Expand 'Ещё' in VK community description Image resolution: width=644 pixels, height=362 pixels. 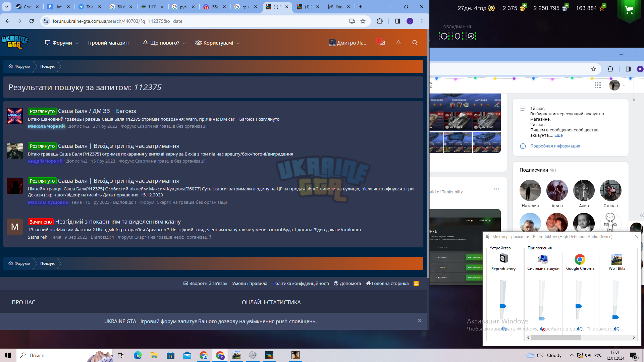pyautogui.click(x=558, y=135)
